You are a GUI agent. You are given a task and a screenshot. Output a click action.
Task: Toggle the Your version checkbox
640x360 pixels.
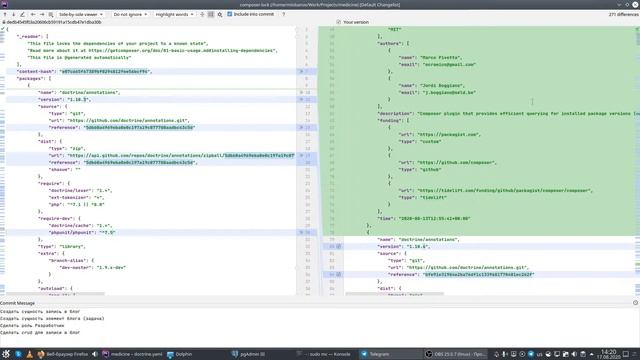pos(338,22)
